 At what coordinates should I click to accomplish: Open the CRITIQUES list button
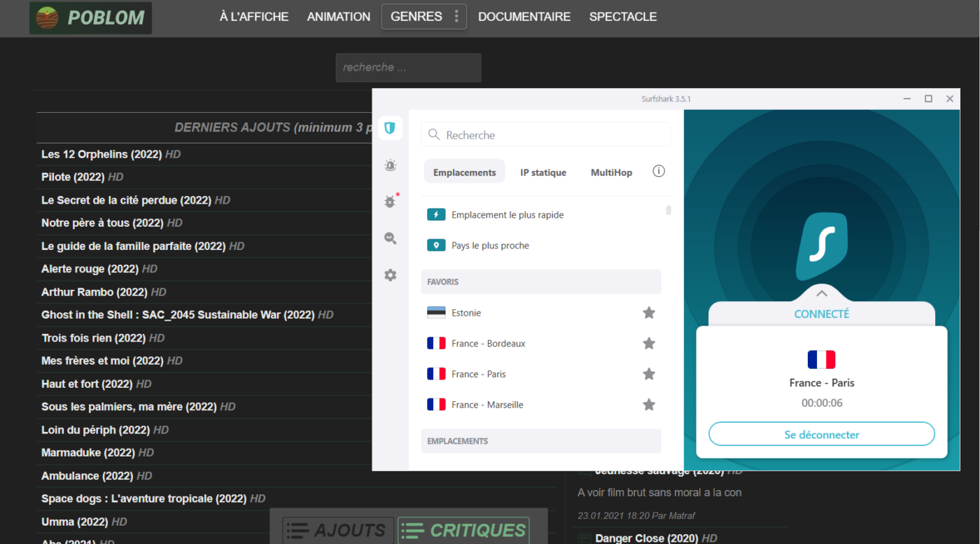463,531
